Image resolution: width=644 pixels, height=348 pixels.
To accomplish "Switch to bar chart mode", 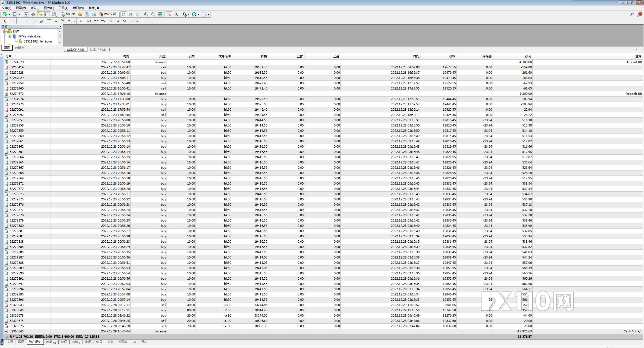I will 124,14.
